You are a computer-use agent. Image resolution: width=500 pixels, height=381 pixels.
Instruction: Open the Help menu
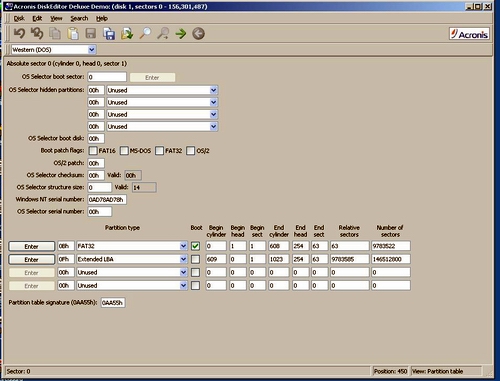[102, 18]
